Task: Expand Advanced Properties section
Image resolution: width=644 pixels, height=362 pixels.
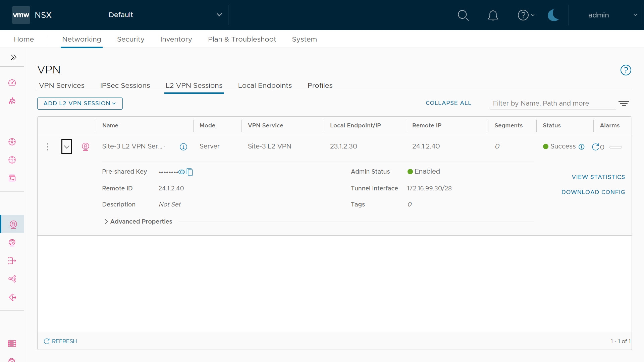Action: 138,222
